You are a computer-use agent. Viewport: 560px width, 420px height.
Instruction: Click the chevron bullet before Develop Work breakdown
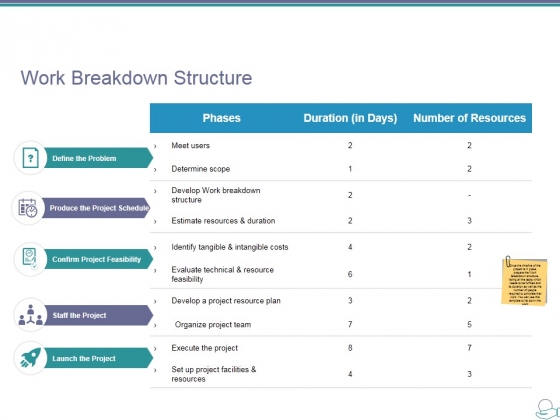tap(155, 191)
